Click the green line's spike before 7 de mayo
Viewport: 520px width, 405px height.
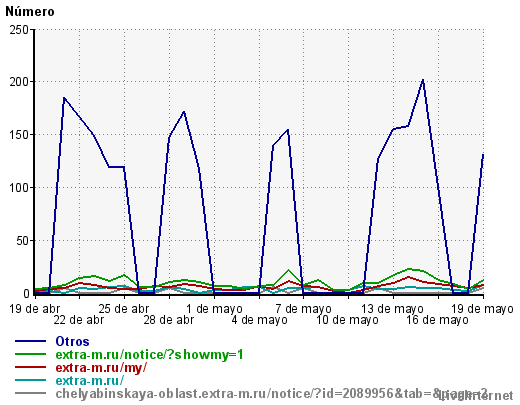pyautogui.click(x=289, y=270)
